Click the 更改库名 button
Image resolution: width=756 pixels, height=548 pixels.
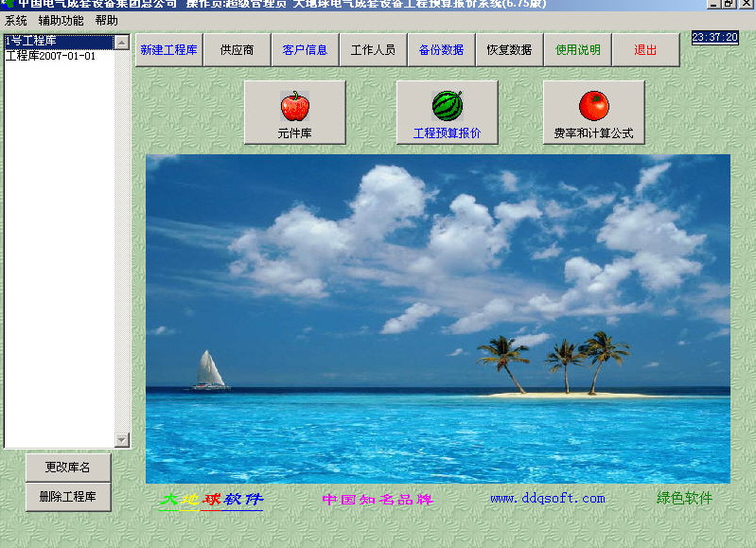(68, 467)
